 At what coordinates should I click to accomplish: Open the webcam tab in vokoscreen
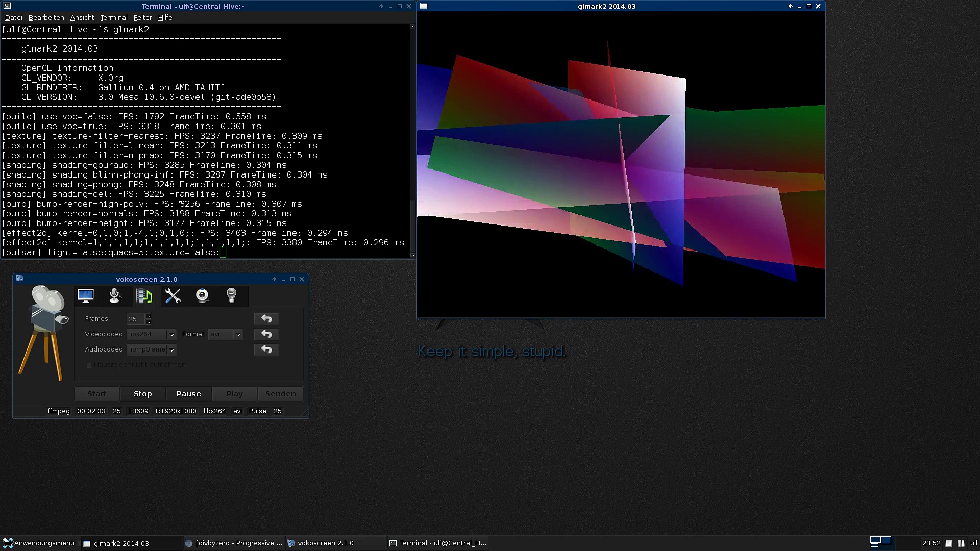pyautogui.click(x=202, y=295)
